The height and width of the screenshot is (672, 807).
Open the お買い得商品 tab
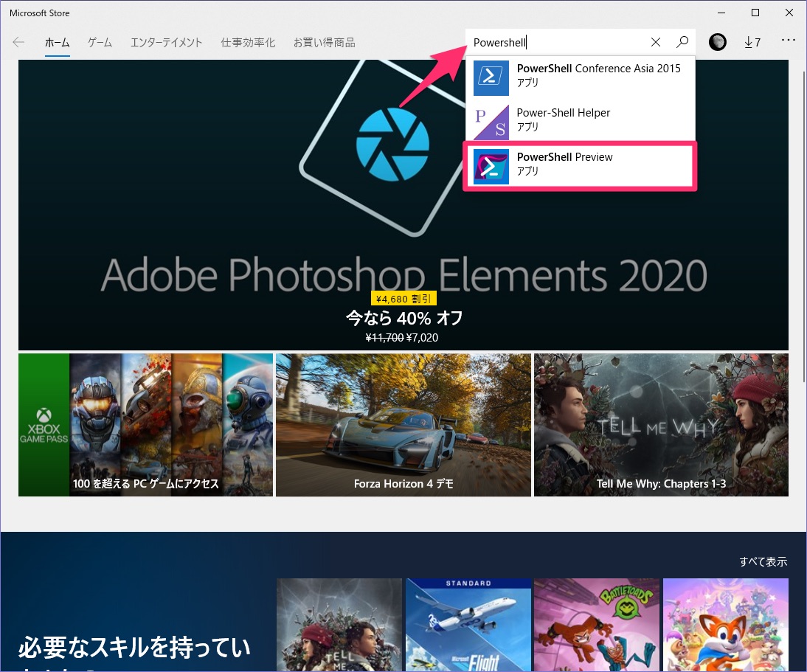(x=325, y=43)
